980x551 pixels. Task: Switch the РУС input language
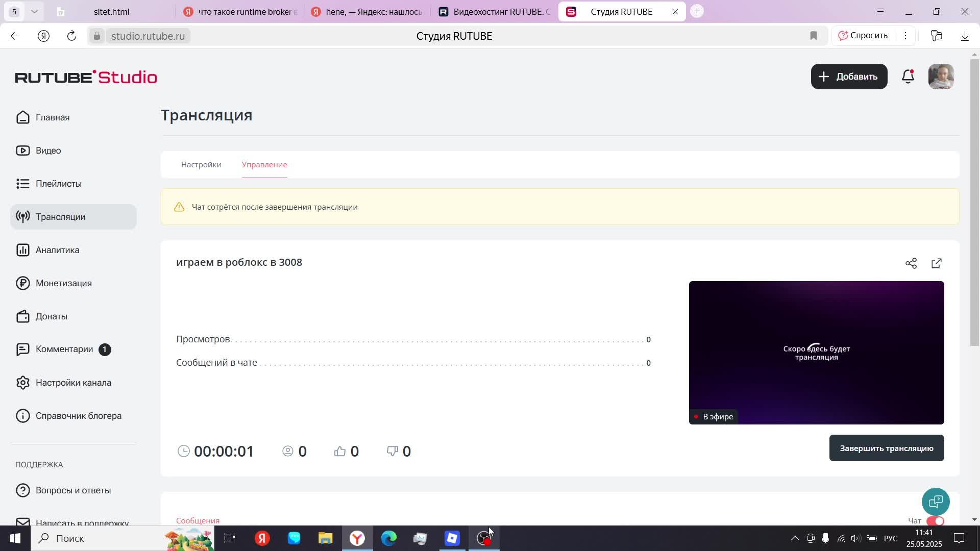coord(891,538)
